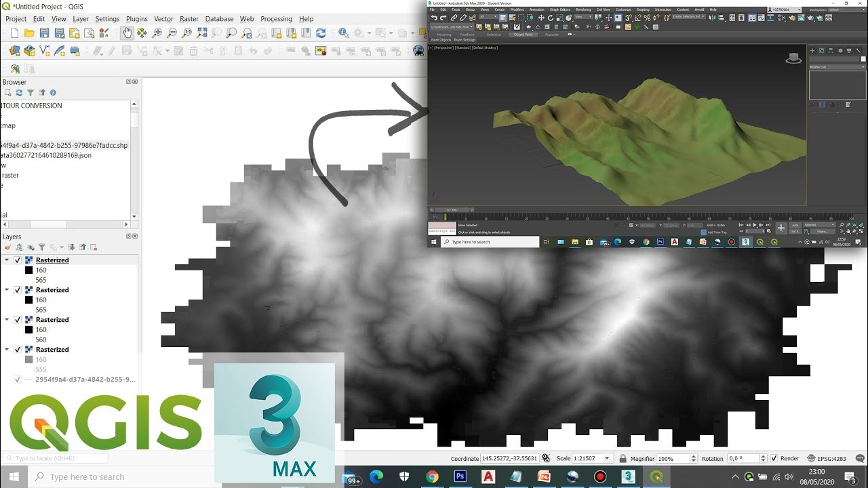The height and width of the screenshot is (488, 868).
Task: Open Create Selection Set dropdown in 3ds Max
Action: [688, 17]
